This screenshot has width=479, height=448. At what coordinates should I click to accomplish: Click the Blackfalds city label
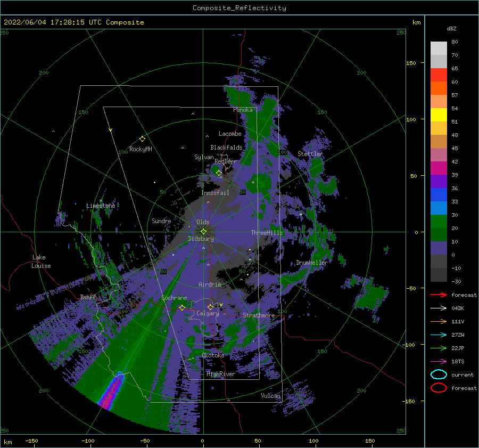click(226, 148)
